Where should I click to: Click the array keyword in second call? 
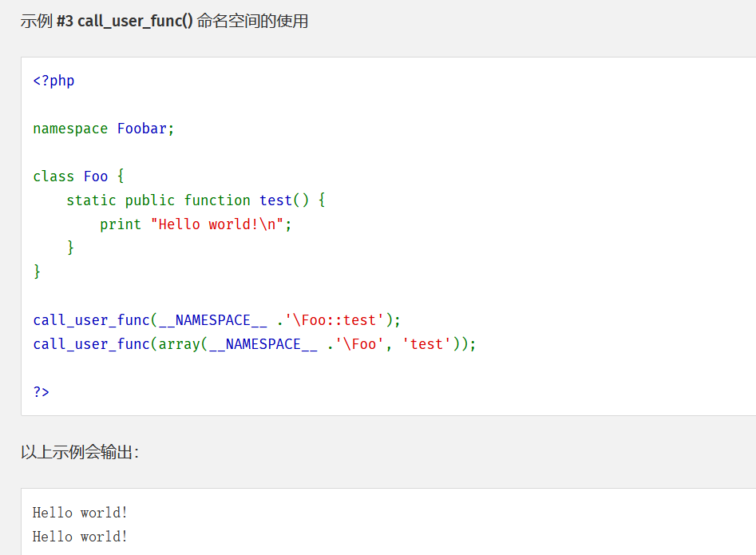(179, 344)
